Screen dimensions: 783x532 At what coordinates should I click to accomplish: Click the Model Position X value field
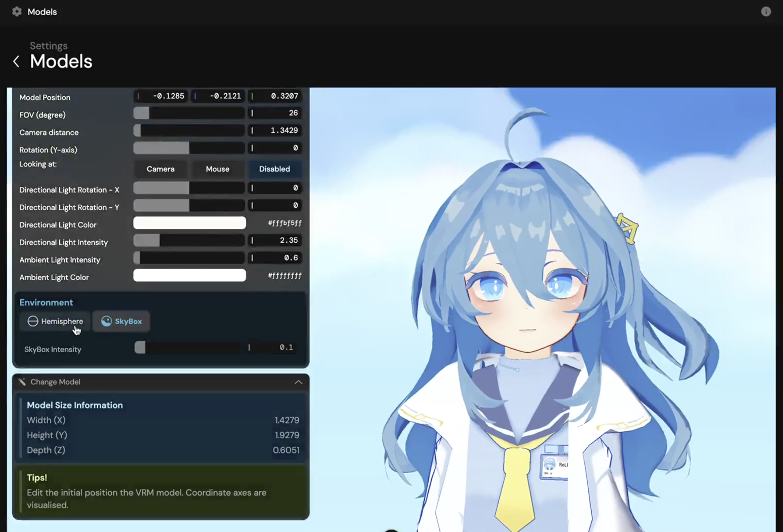[x=160, y=96]
